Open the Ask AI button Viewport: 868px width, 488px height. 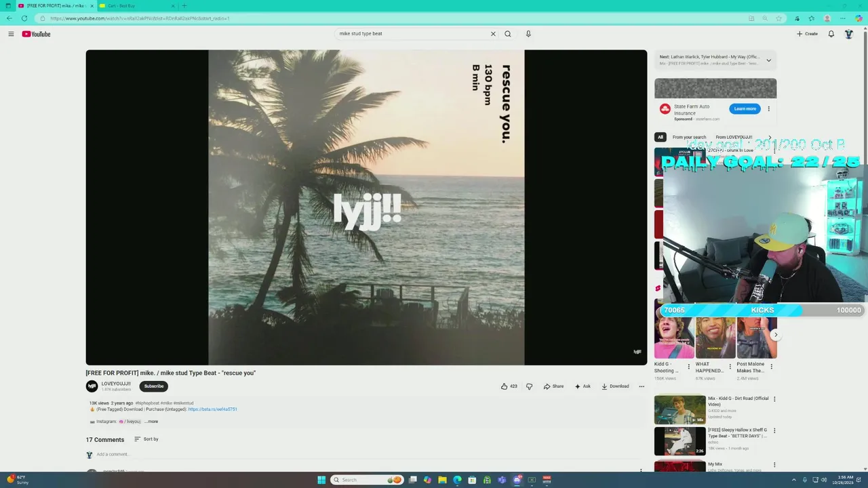(583, 386)
